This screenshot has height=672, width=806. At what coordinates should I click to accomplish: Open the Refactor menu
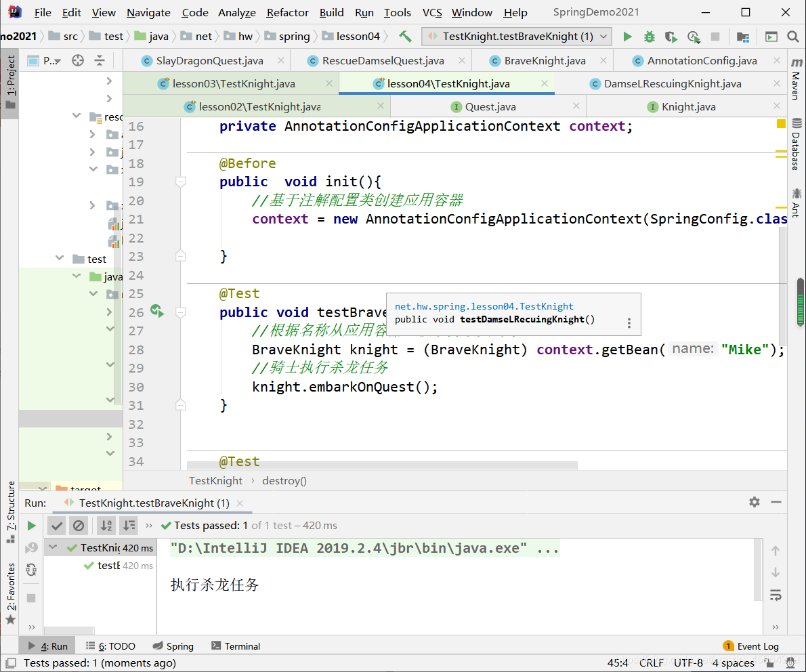pyautogui.click(x=287, y=12)
